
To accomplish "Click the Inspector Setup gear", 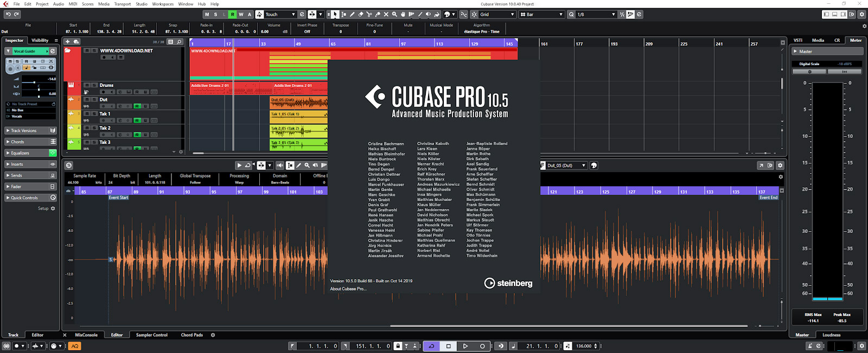I will pos(53,209).
